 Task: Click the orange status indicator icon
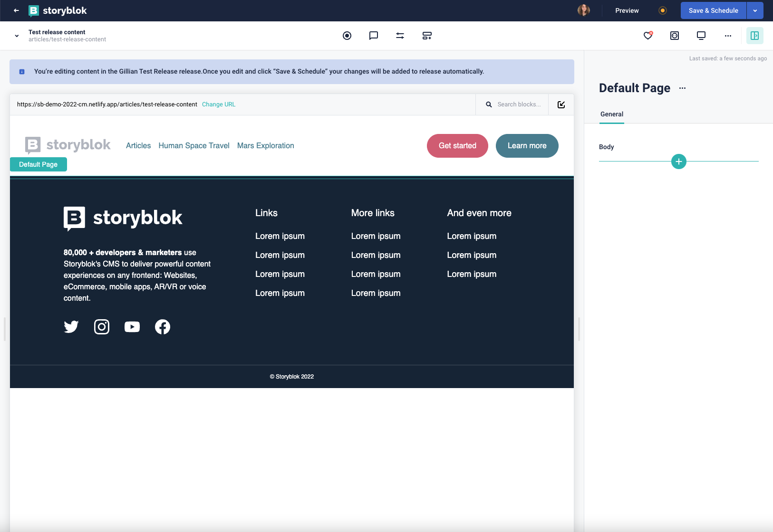point(663,10)
